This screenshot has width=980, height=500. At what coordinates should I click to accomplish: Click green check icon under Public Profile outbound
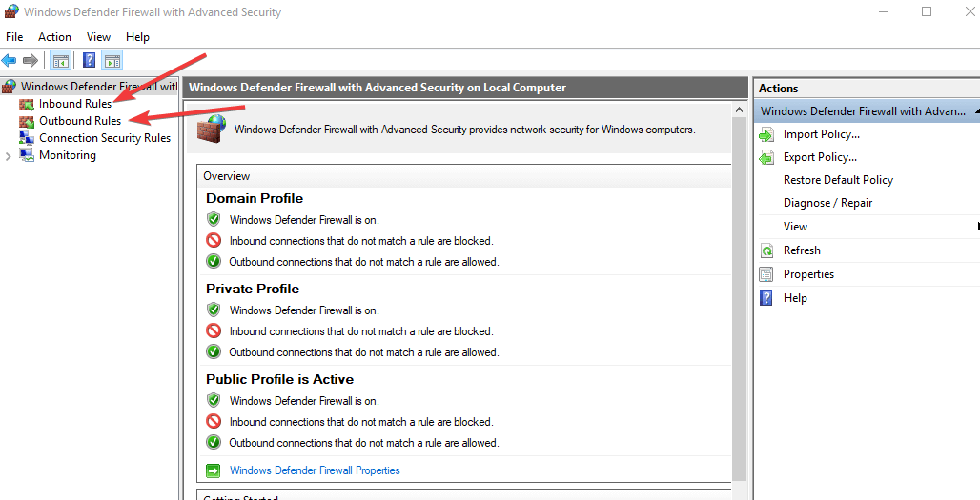click(214, 443)
